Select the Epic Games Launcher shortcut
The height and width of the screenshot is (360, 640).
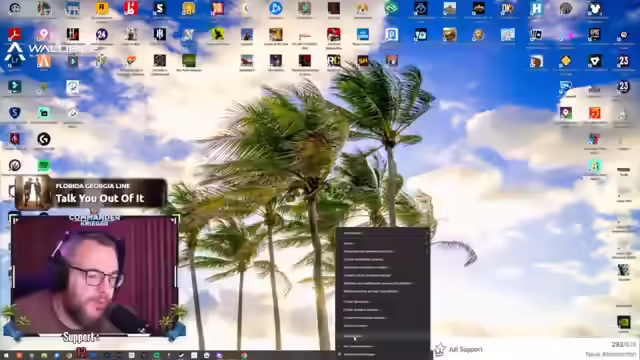[x=595, y=34]
